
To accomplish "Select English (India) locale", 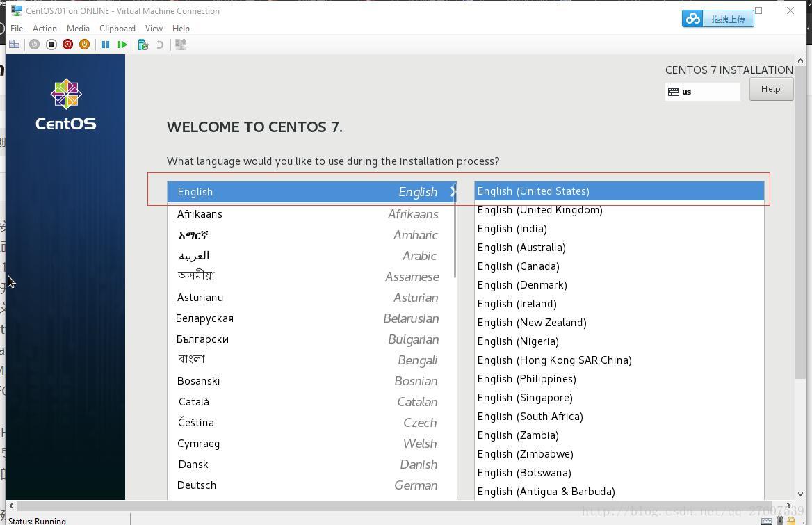I will click(619, 228).
